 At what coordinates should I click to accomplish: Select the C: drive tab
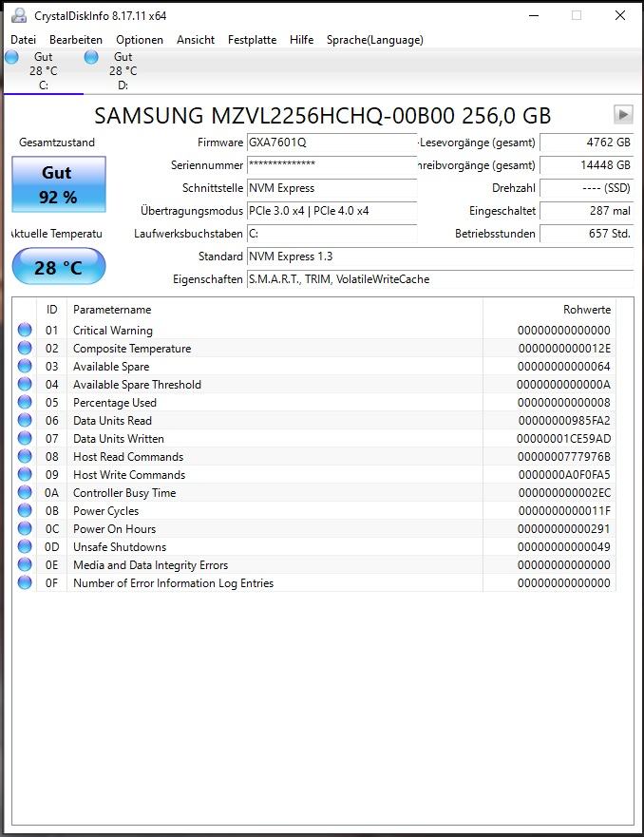(x=43, y=71)
